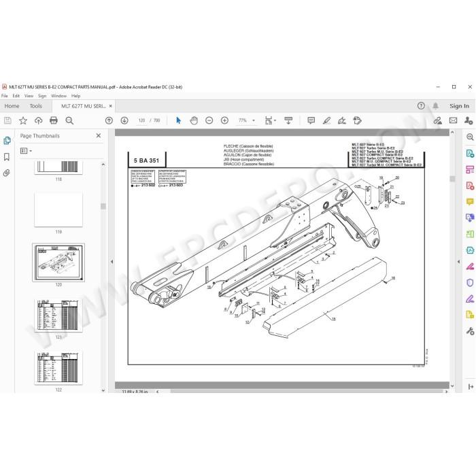The height and width of the screenshot is (476, 476).
Task: Open the find text magnifier
Action: pos(69,120)
